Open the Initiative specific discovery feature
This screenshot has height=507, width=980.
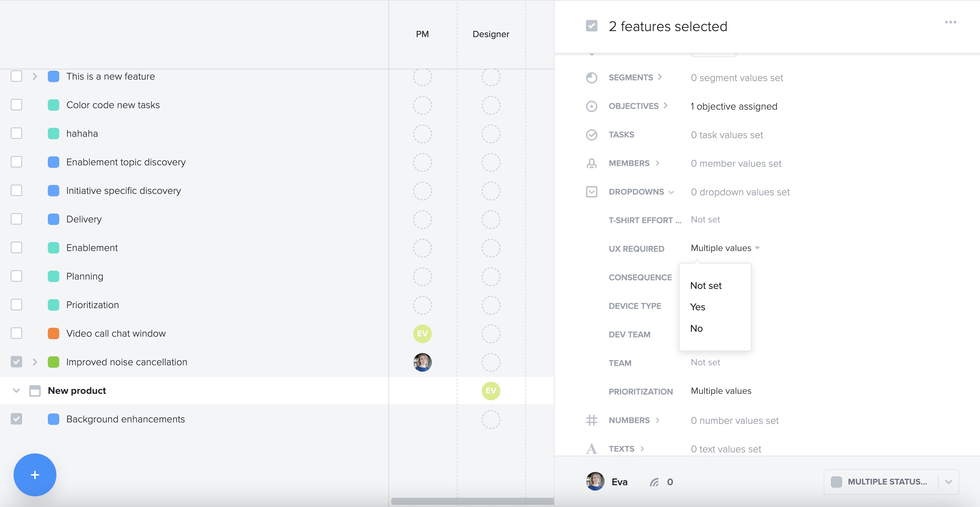click(123, 191)
